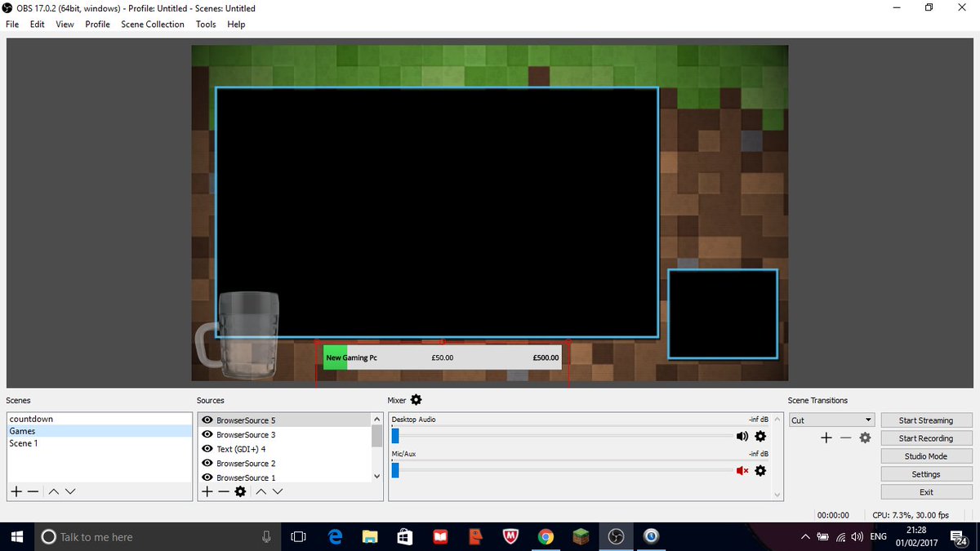Open Windows Start menu
980x551 pixels.
[17, 536]
